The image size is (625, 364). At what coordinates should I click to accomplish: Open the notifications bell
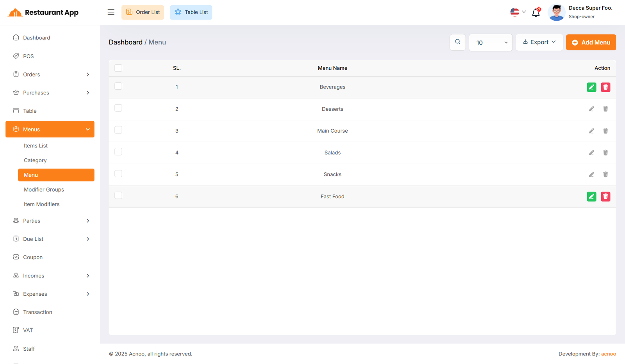536,12
